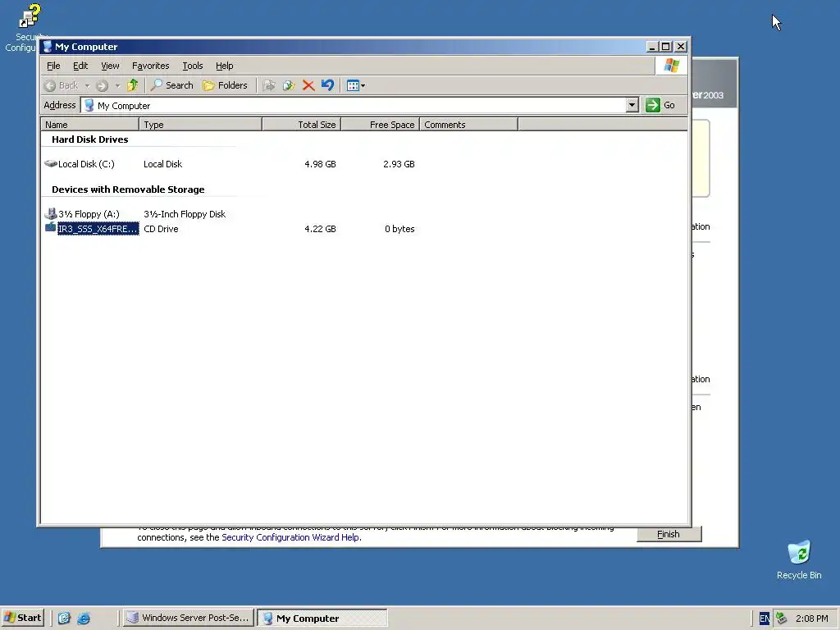Click the network tray icon beside clock
This screenshot has height=630, width=840.
coord(782,619)
